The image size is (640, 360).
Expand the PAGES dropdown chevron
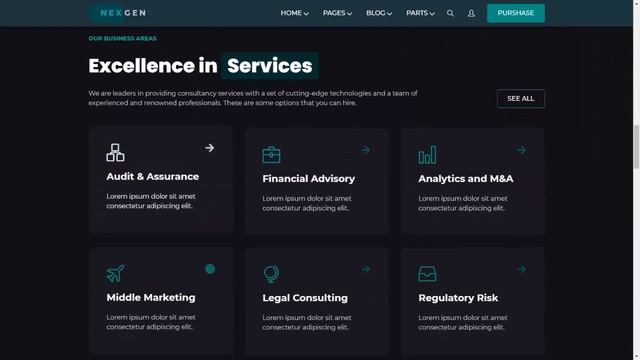coord(349,13)
